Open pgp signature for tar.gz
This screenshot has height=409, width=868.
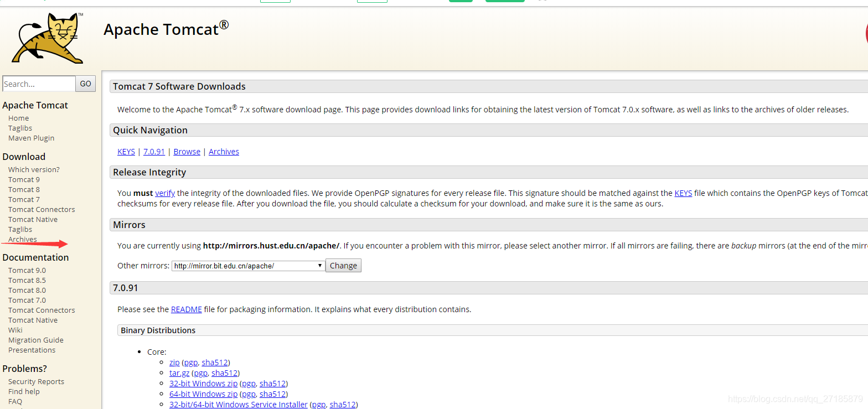pos(200,373)
